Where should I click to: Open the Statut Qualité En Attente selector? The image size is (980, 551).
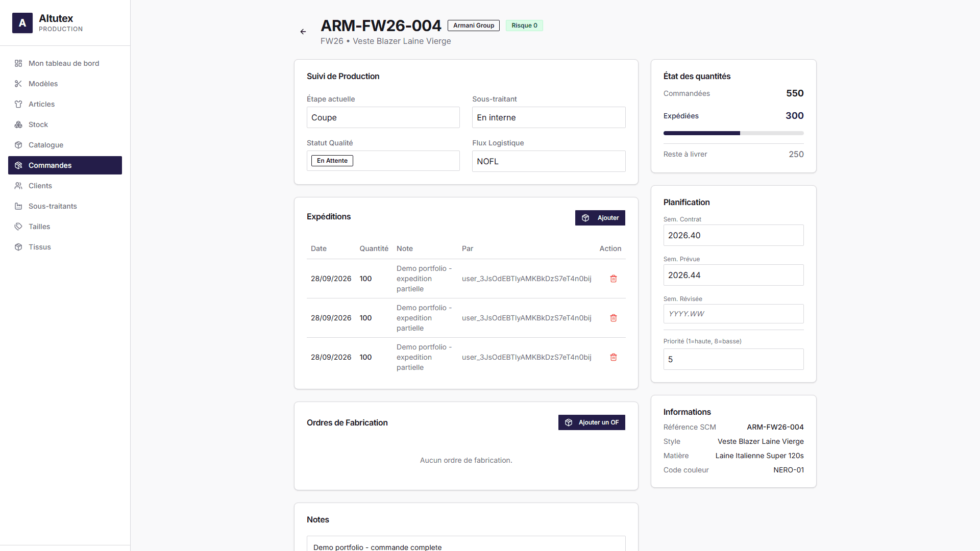click(383, 161)
